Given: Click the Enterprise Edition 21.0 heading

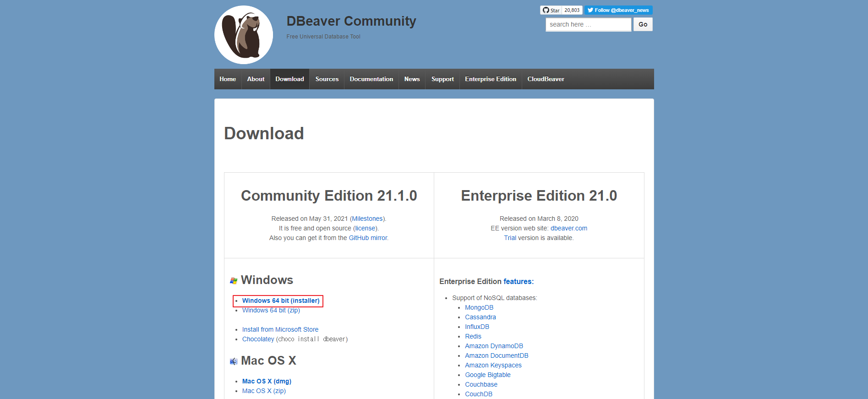Looking at the screenshot, I should (539, 196).
